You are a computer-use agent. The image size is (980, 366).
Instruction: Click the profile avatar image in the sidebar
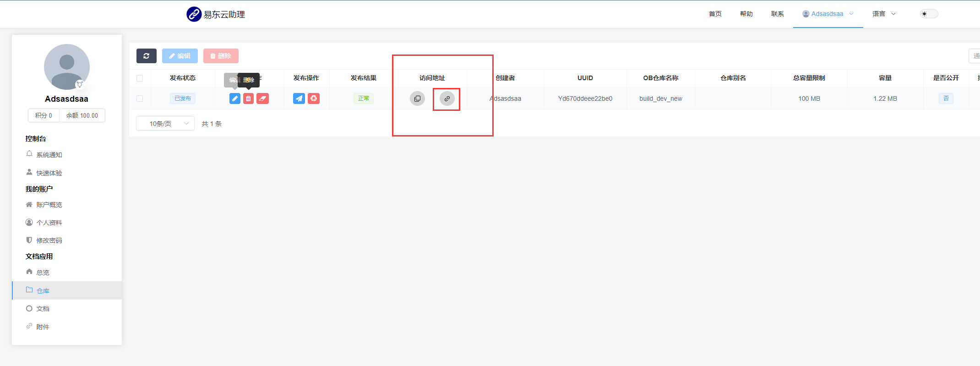pos(67,67)
